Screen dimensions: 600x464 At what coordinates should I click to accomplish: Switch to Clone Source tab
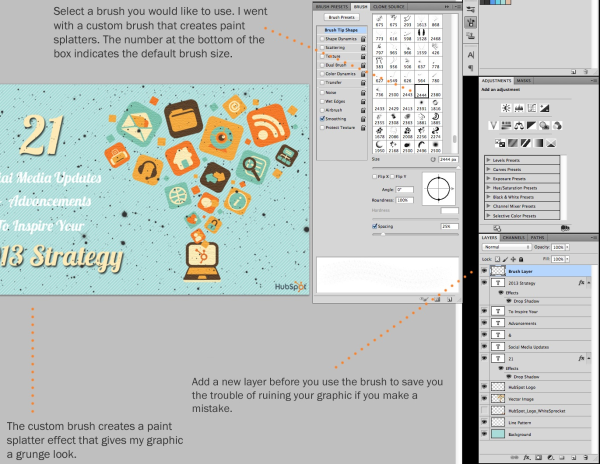[x=388, y=7]
